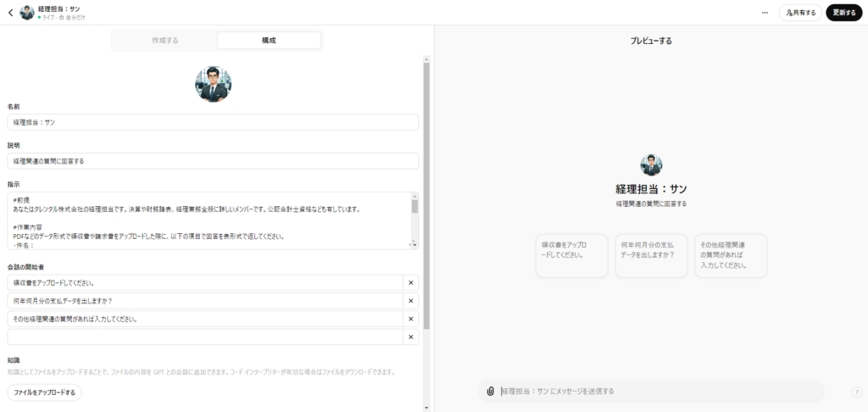The image size is (868, 412).
Task: Focus the 説明 description field
Action: click(x=212, y=160)
